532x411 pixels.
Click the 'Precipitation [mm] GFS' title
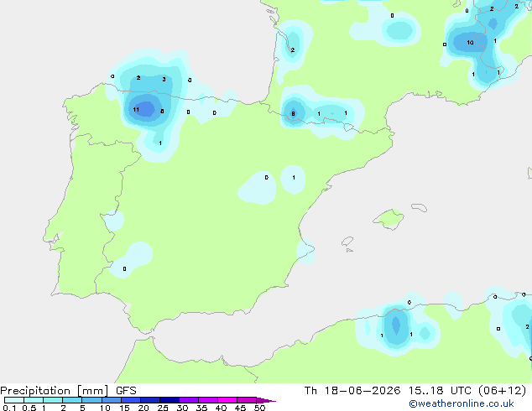[x=68, y=391]
